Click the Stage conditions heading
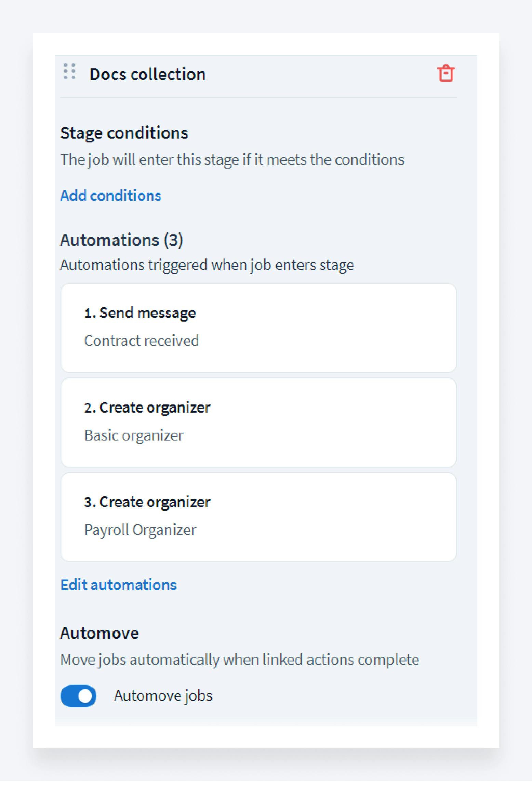This screenshot has width=532, height=785. pos(124,133)
